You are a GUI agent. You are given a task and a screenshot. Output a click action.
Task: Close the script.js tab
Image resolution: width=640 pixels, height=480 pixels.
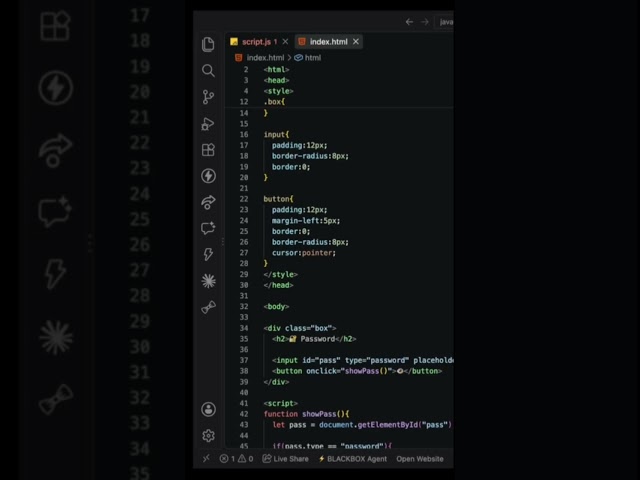(285, 42)
